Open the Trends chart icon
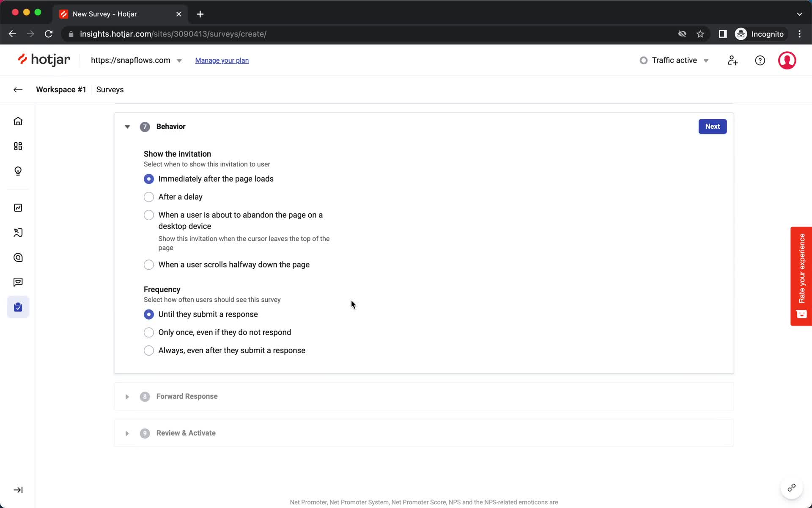Screen dimensions: 812x508 point(18,208)
